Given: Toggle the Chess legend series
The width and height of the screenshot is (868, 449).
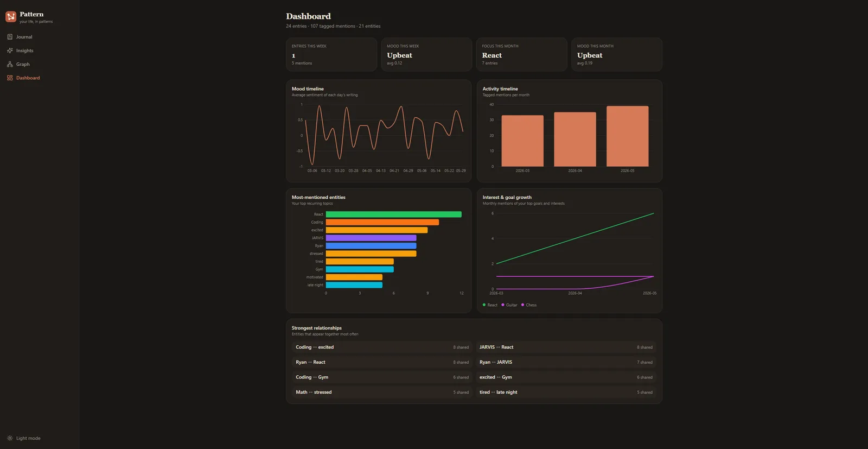Looking at the screenshot, I should pyautogui.click(x=529, y=305).
